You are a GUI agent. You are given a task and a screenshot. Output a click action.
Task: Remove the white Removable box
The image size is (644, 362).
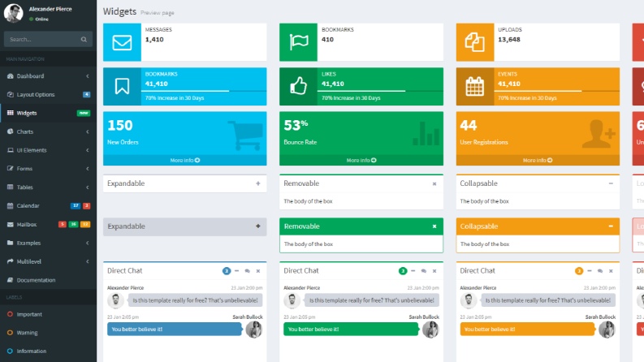coord(434,184)
